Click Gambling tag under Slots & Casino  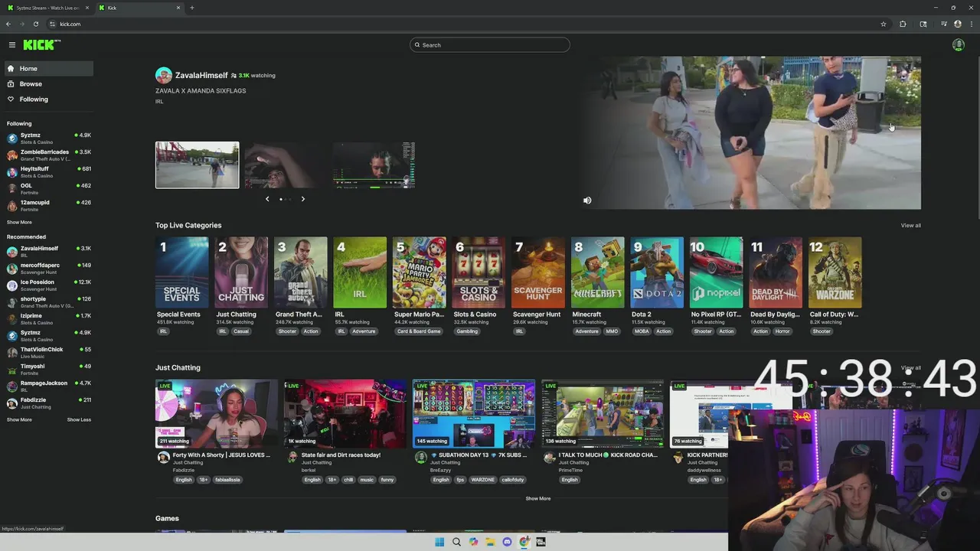point(467,331)
